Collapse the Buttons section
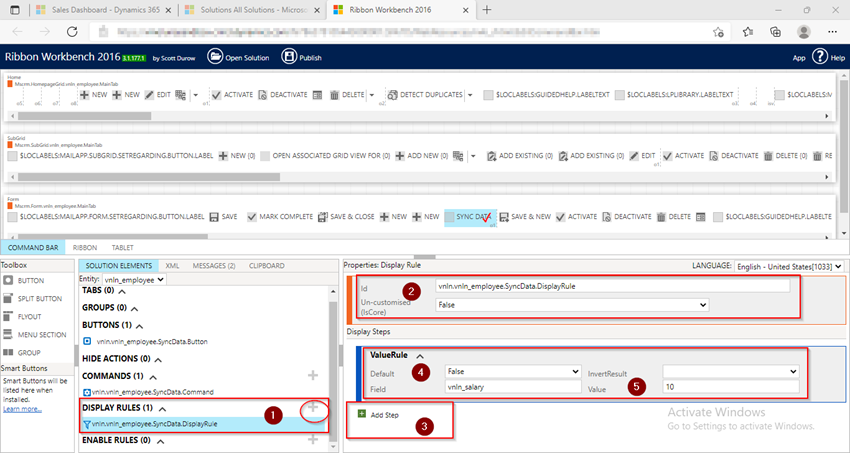Viewport: 850px width, 453px height. click(139, 326)
